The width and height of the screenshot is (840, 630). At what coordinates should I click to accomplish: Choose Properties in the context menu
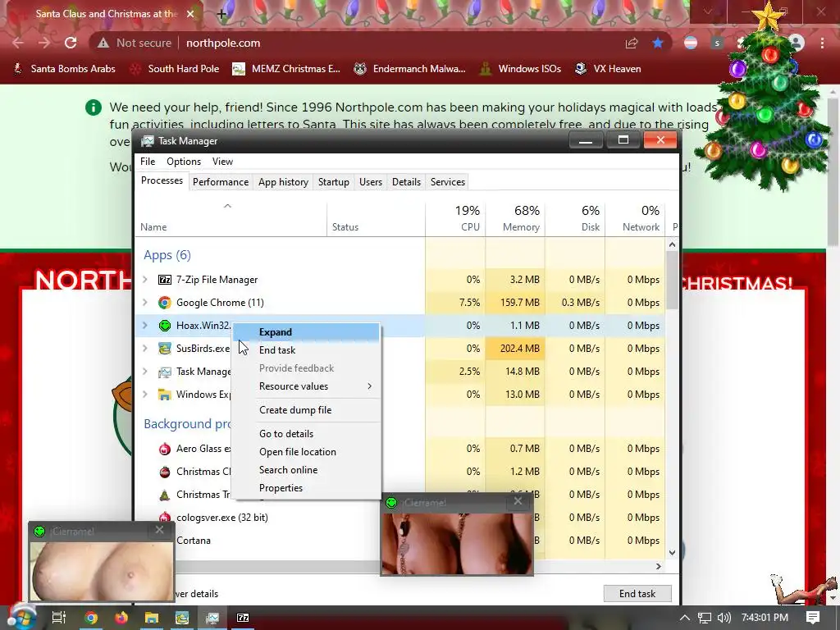click(307, 488)
